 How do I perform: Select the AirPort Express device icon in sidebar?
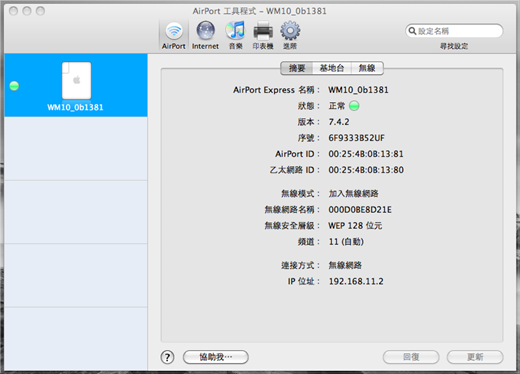click(x=76, y=80)
